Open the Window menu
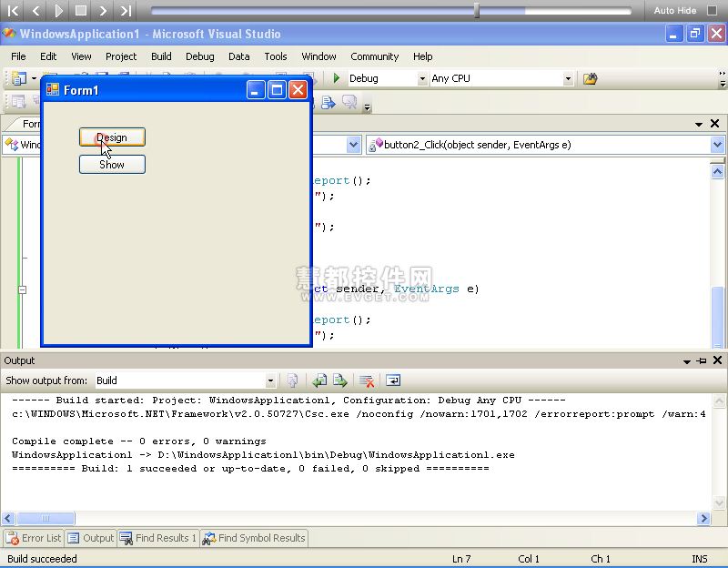This screenshot has width=728, height=568. point(319,56)
